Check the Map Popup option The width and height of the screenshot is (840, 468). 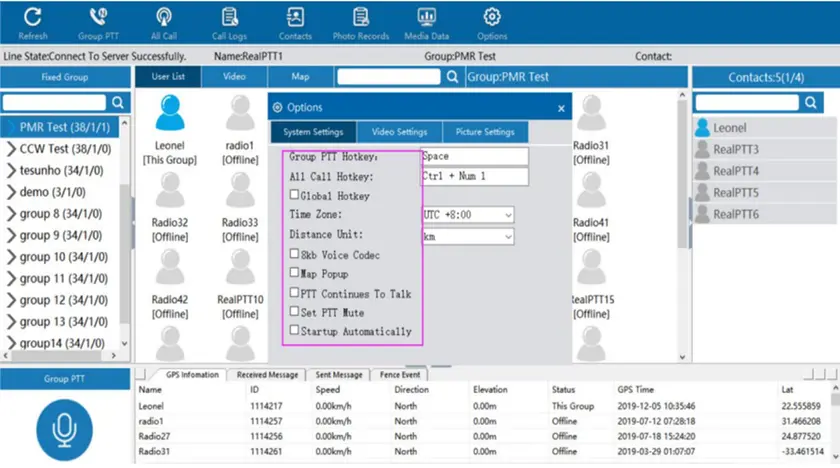click(x=295, y=273)
